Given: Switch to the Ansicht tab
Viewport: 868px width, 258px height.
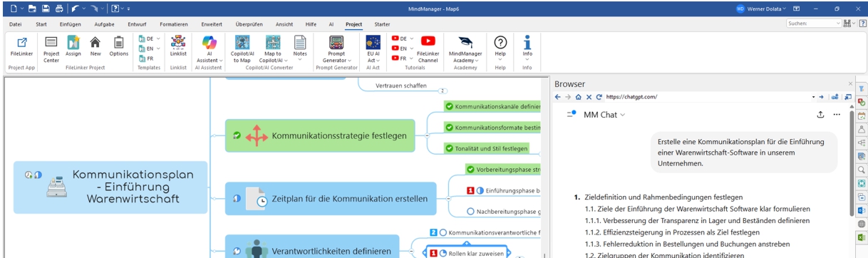Looking at the screenshot, I should pos(284,24).
